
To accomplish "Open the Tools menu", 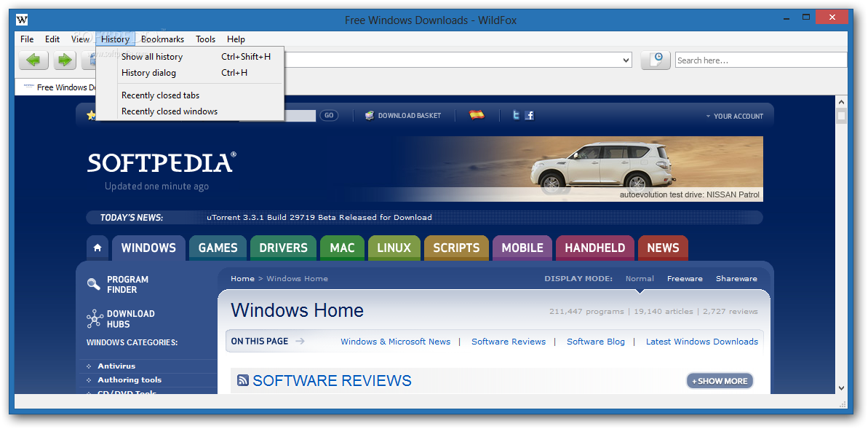I will (x=205, y=39).
